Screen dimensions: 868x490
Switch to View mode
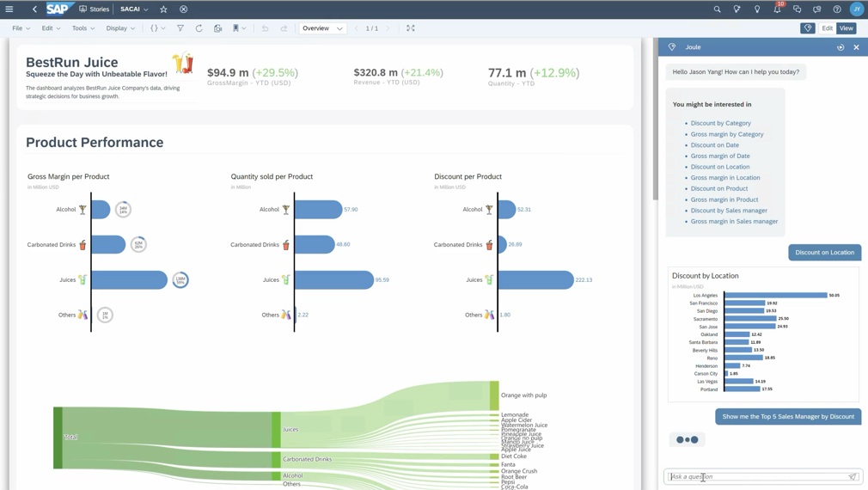point(847,28)
